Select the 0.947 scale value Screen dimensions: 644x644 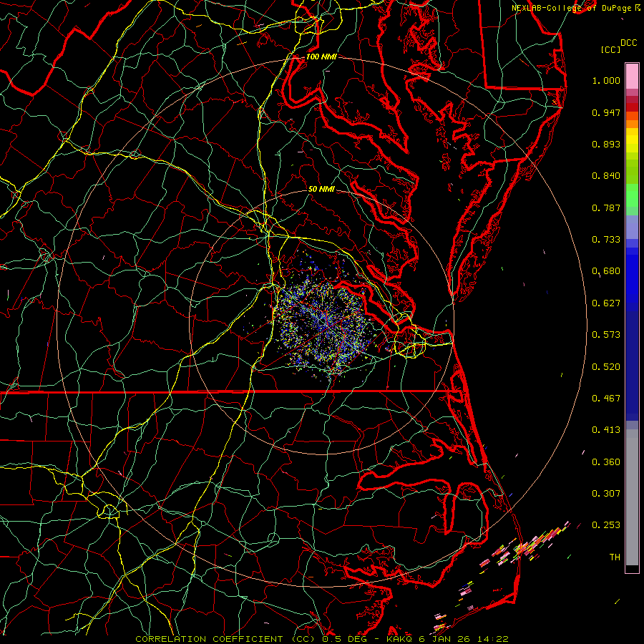coord(606,112)
